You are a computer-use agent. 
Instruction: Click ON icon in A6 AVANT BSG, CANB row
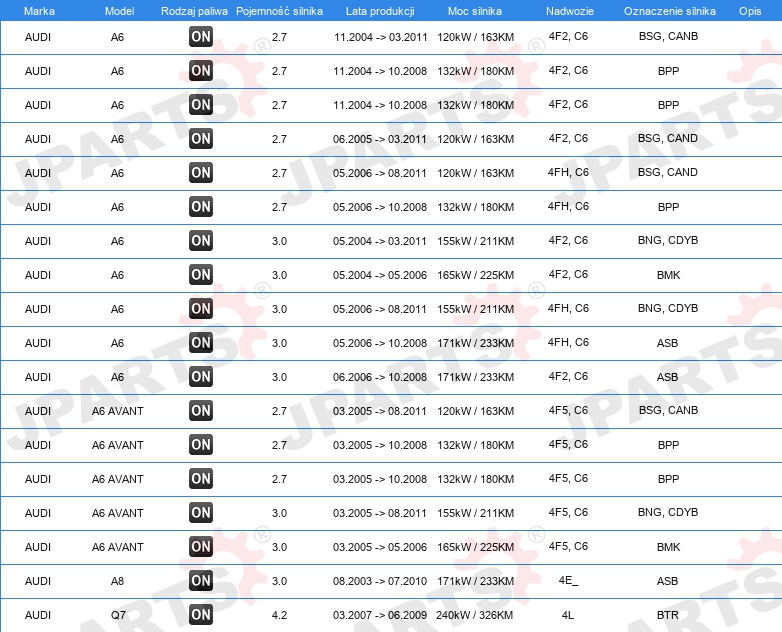pos(201,411)
